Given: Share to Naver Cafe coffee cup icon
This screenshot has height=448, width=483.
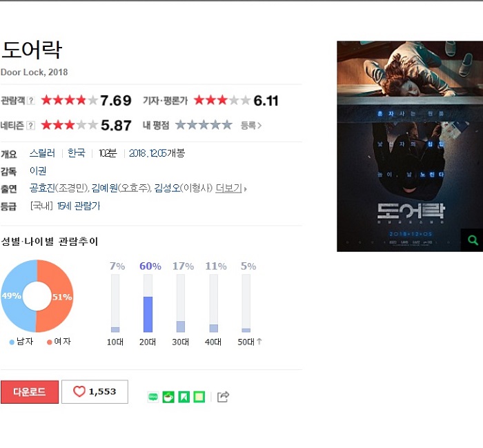Looking at the screenshot, I should click(x=168, y=397).
